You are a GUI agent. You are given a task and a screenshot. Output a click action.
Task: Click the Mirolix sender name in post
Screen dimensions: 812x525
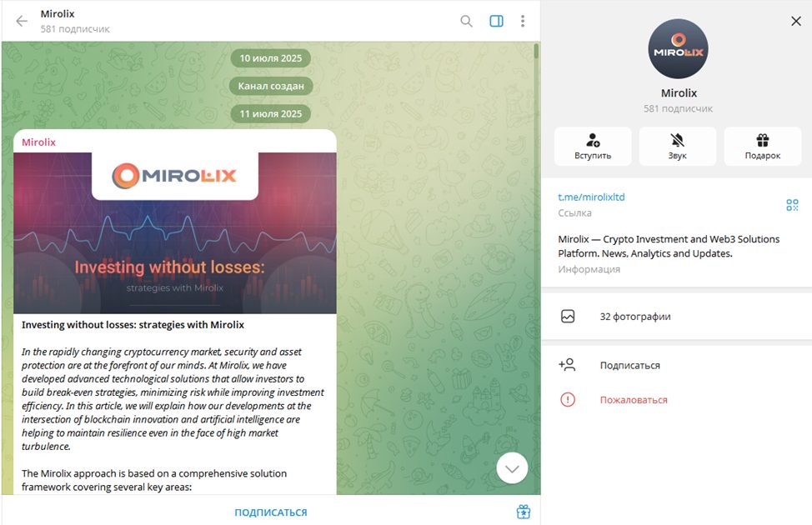click(39, 142)
